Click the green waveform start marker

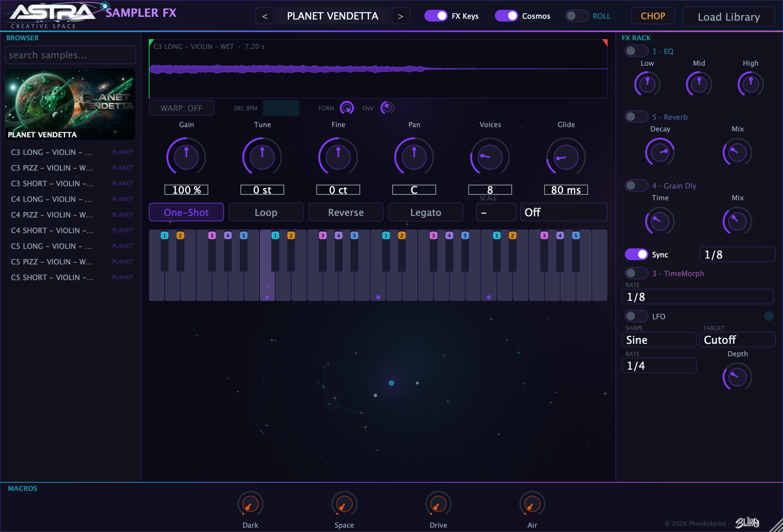tap(151, 42)
